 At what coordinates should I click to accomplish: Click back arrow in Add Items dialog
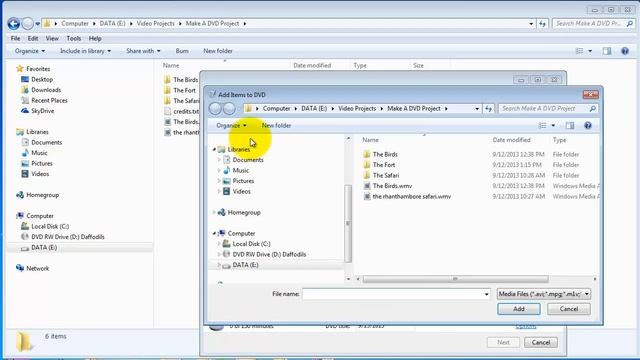click(215, 109)
